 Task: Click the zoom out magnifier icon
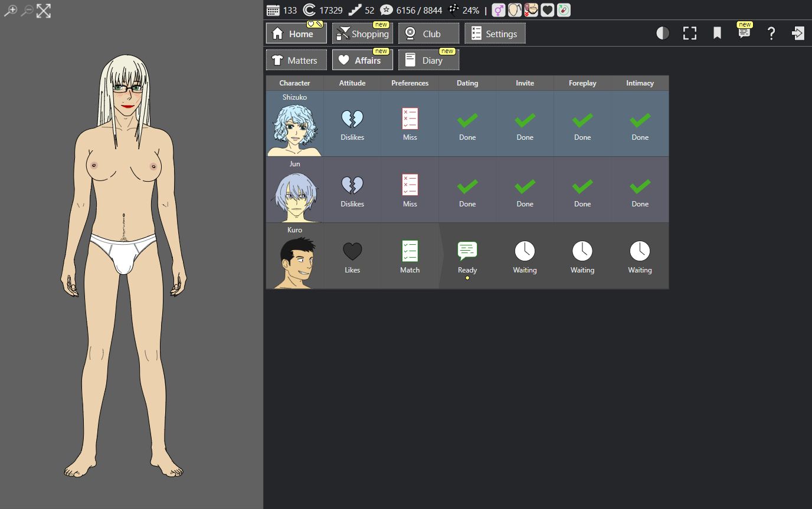[x=27, y=11]
